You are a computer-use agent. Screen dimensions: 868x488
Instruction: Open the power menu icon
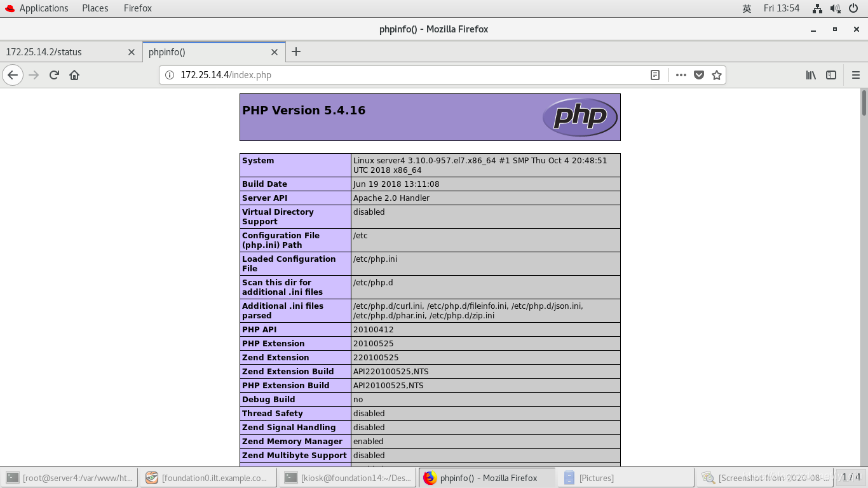pyautogui.click(x=853, y=8)
